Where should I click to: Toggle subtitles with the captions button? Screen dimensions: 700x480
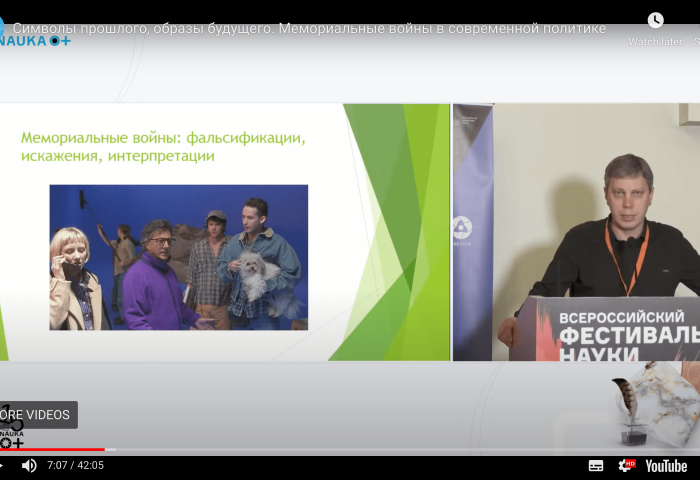(x=596, y=466)
